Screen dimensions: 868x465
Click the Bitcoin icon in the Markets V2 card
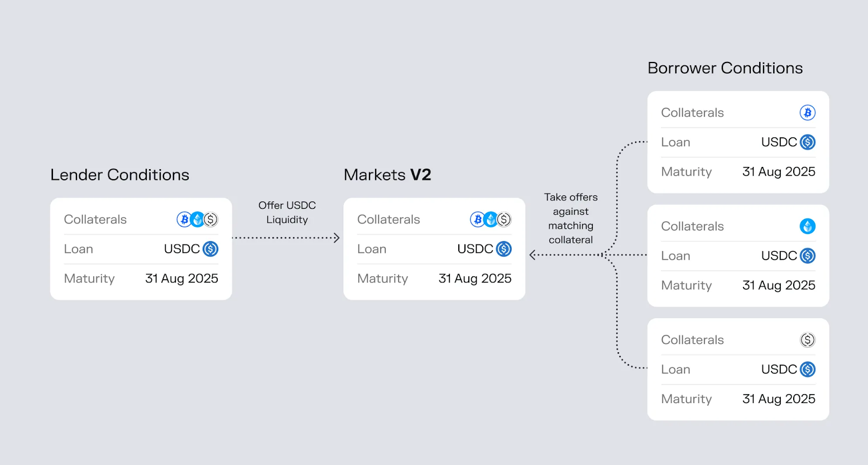[x=477, y=219]
